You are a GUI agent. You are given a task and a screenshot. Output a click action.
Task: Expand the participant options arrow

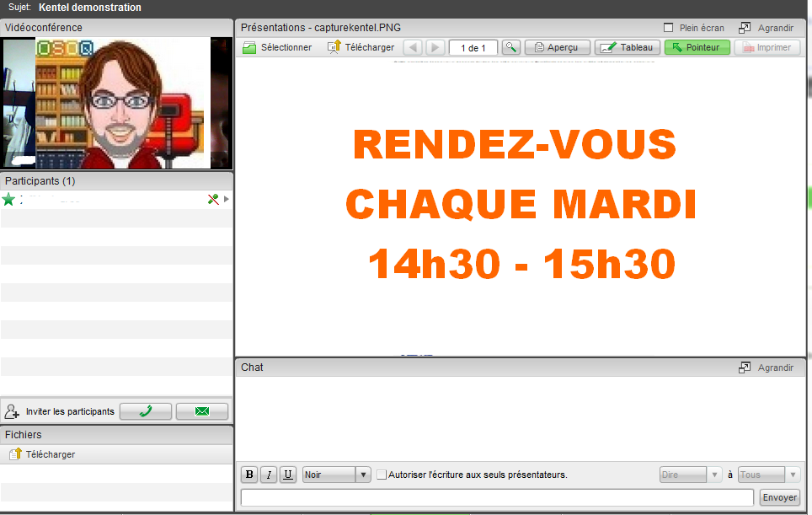[226, 199]
